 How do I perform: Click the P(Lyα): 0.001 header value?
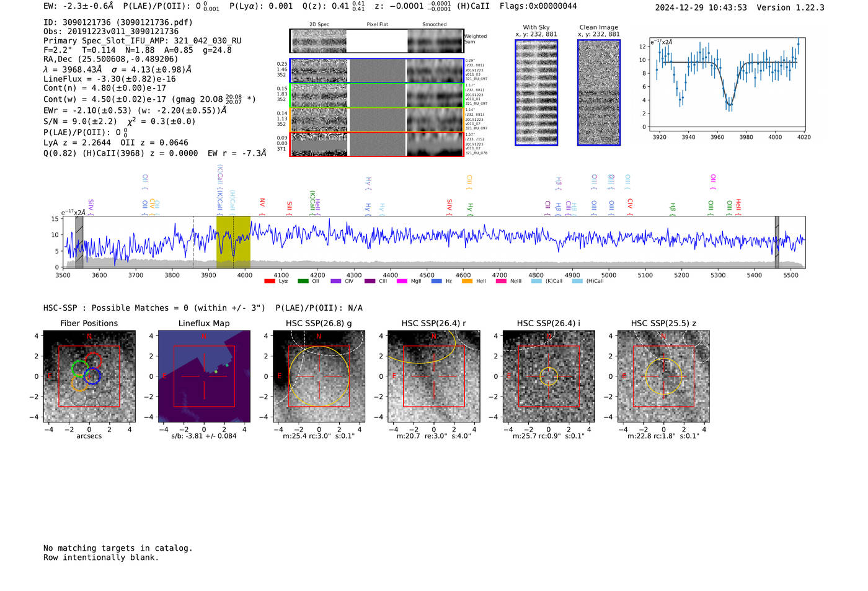click(261, 6)
